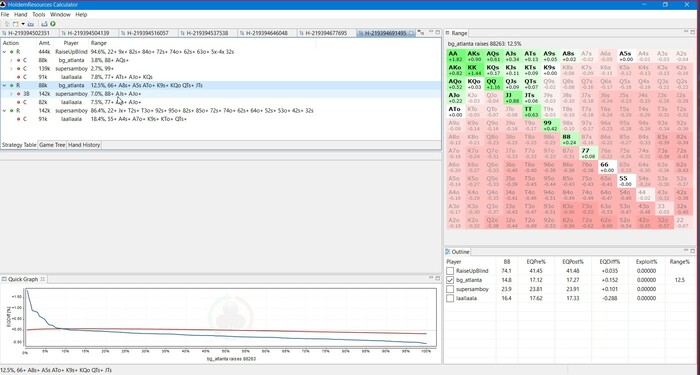Open the Help menu

coord(81,15)
